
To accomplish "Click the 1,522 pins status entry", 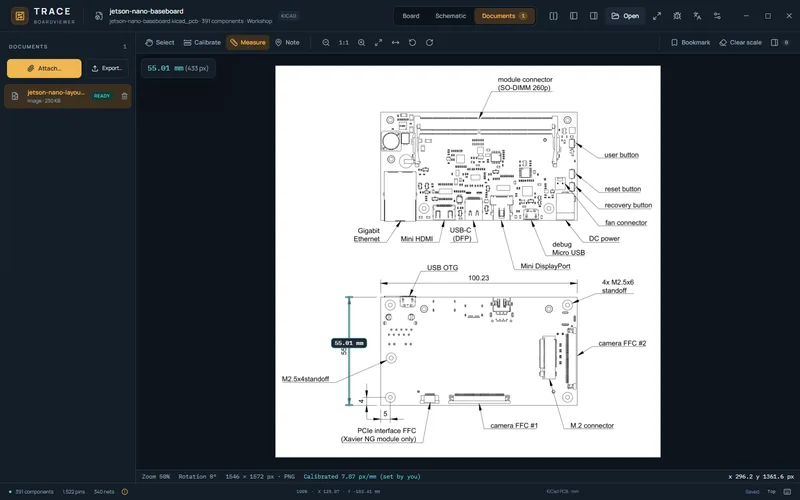I will [74, 492].
